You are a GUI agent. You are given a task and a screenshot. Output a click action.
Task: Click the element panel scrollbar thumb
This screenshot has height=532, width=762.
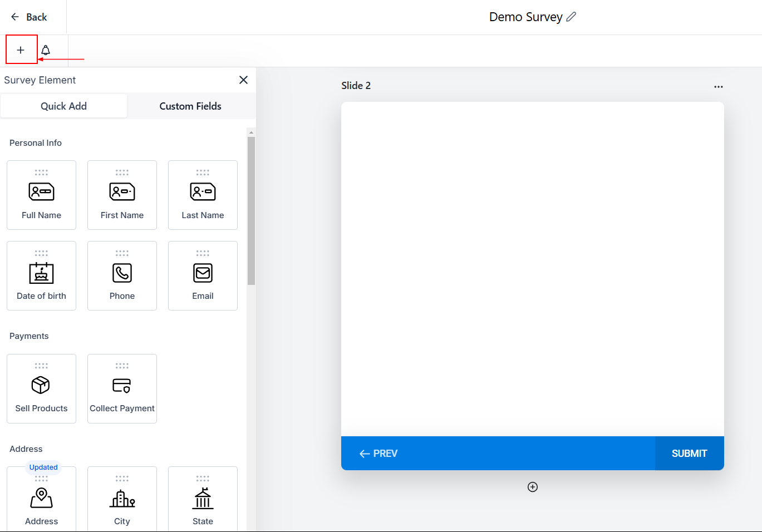click(x=251, y=211)
